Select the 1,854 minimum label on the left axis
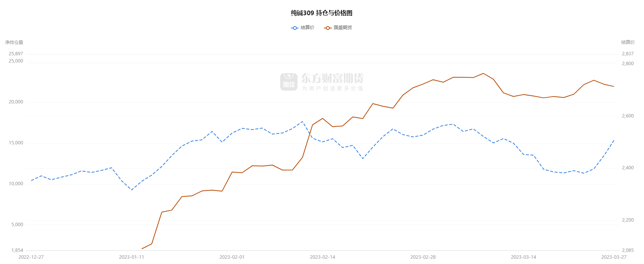Image resolution: width=644 pixels, height=264 pixels. (x=17, y=250)
